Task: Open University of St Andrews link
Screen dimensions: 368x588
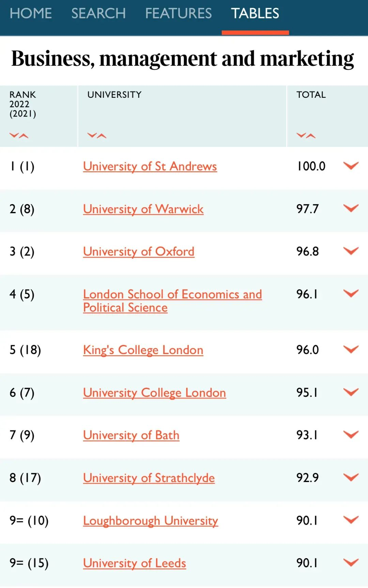Action: point(150,166)
